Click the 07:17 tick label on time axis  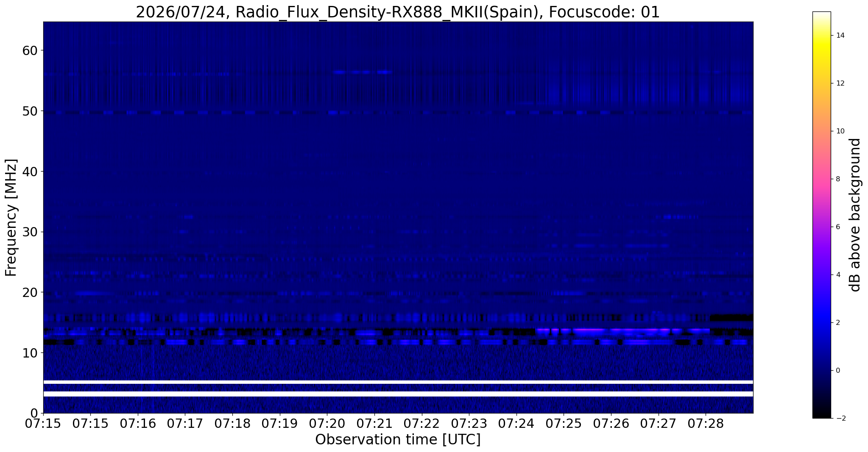[x=185, y=424]
